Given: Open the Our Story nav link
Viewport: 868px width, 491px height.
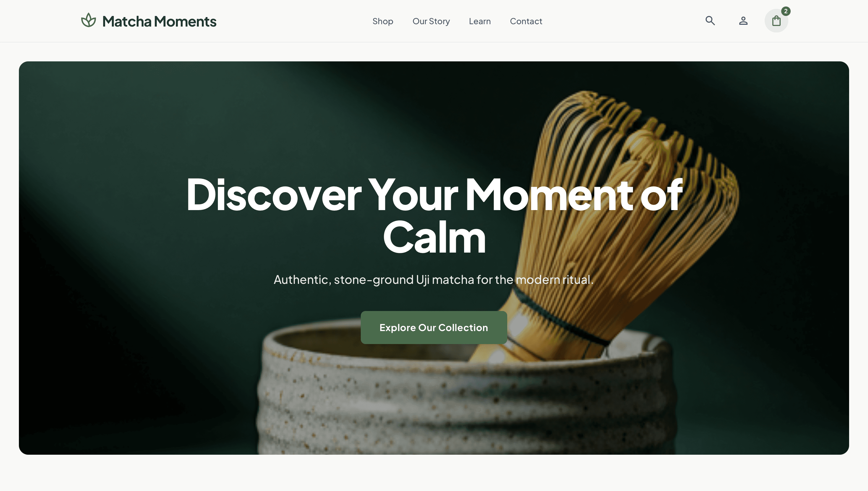Looking at the screenshot, I should pyautogui.click(x=431, y=21).
